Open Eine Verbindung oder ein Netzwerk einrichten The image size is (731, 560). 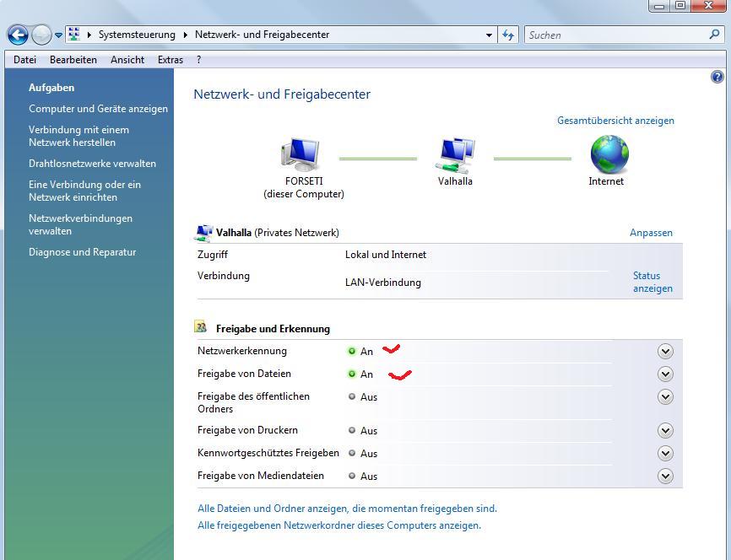click(x=85, y=191)
